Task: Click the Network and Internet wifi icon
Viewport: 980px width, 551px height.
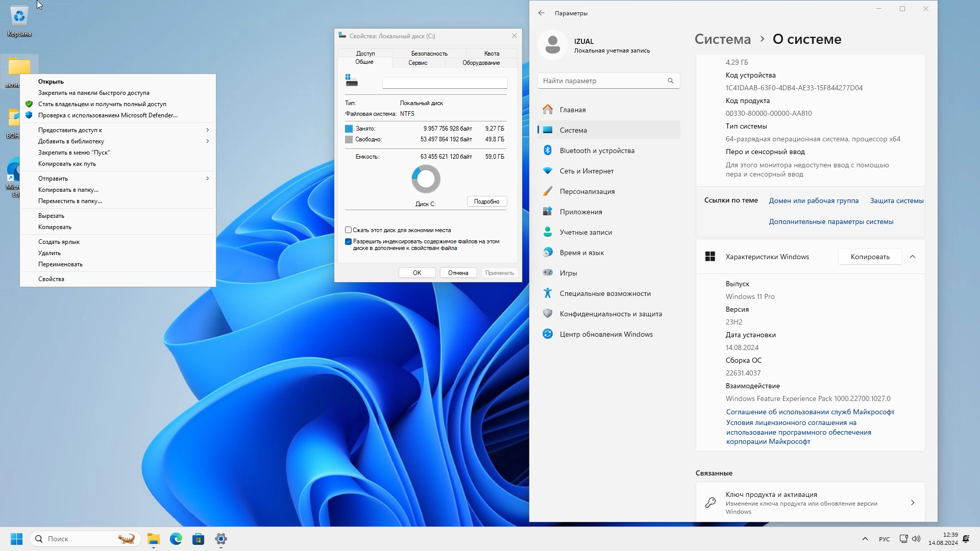Action: (548, 170)
